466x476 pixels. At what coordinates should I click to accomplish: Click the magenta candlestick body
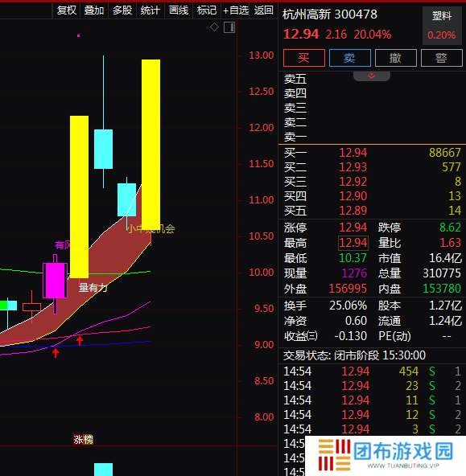pos(56,281)
